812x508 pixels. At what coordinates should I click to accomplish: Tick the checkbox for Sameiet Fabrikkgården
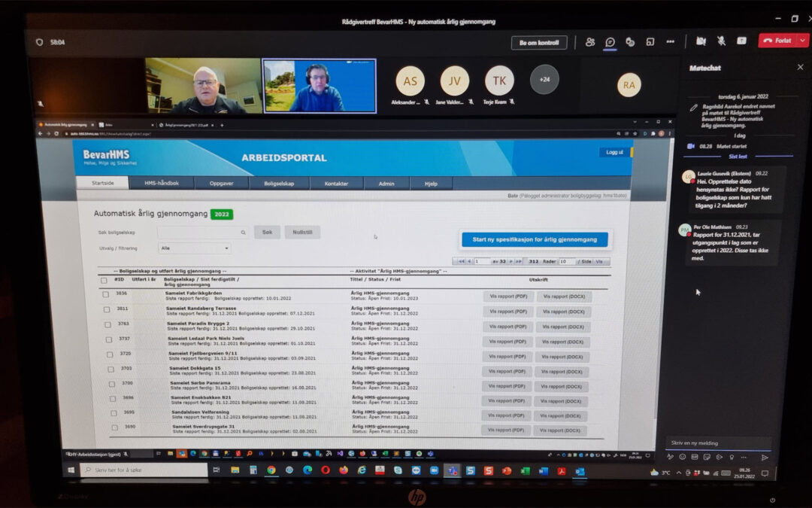click(106, 294)
